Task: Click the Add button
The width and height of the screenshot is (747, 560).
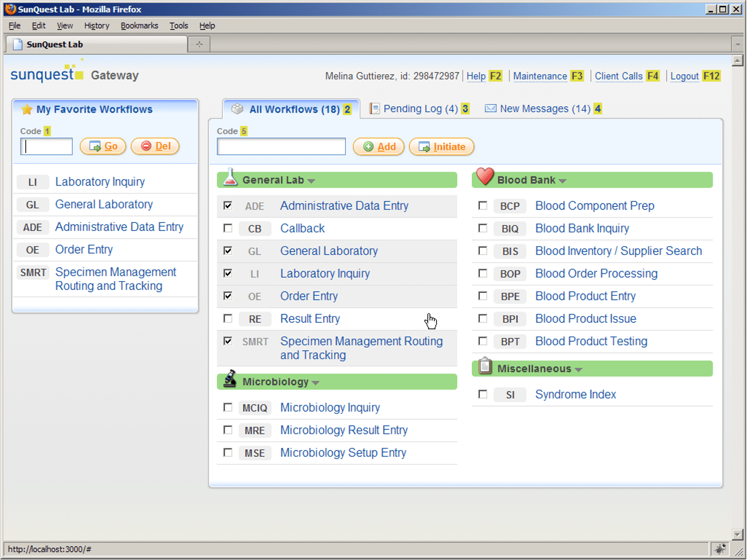Action: tap(379, 147)
